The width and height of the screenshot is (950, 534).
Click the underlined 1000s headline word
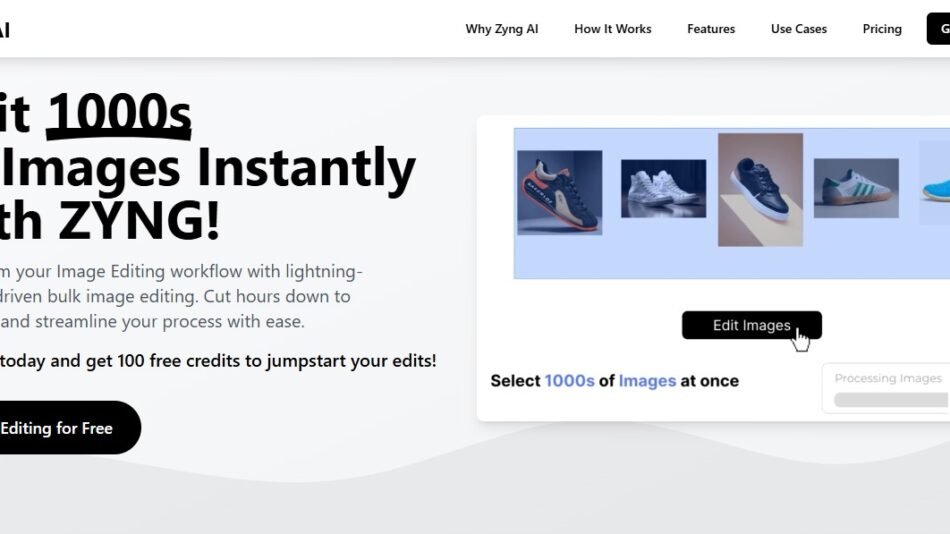119,115
